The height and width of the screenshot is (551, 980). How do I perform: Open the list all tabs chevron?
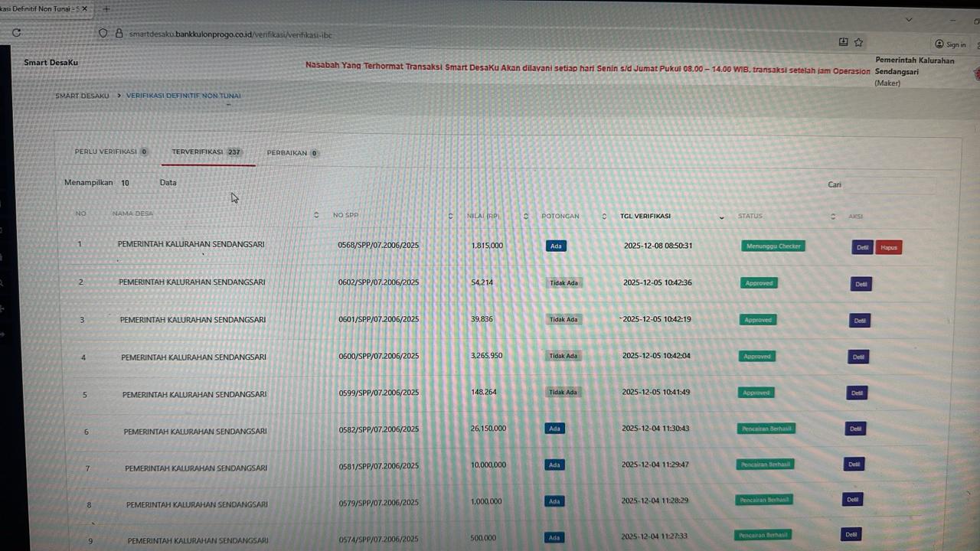click(x=909, y=19)
